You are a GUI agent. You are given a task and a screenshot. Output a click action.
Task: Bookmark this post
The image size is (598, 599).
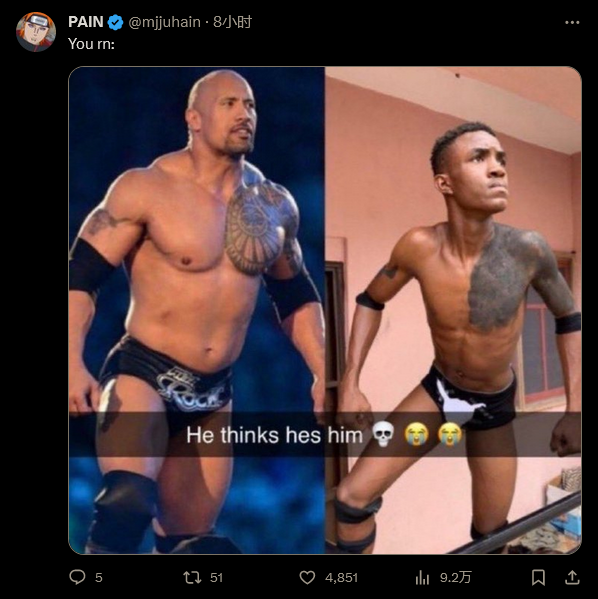click(x=538, y=577)
